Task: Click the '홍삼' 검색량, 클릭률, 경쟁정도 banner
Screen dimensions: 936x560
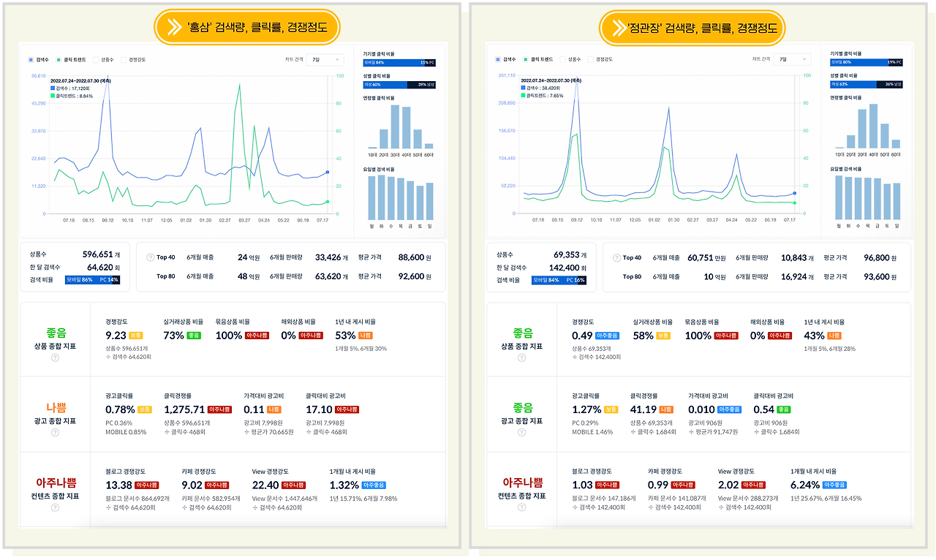Action: coord(247,28)
